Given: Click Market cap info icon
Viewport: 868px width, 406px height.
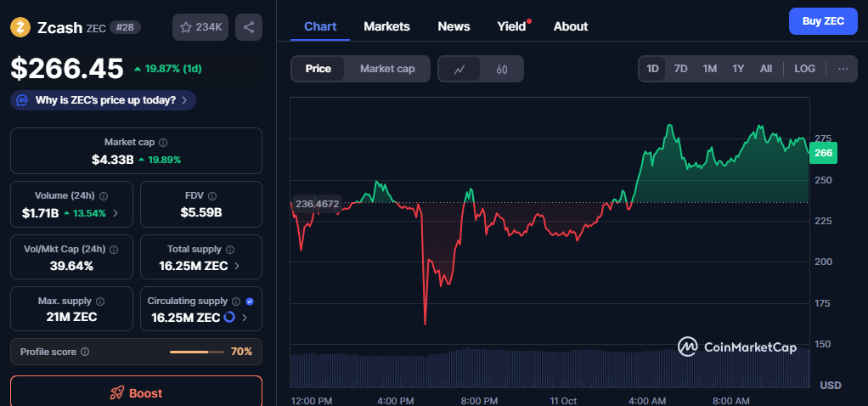Looking at the screenshot, I should (163, 143).
